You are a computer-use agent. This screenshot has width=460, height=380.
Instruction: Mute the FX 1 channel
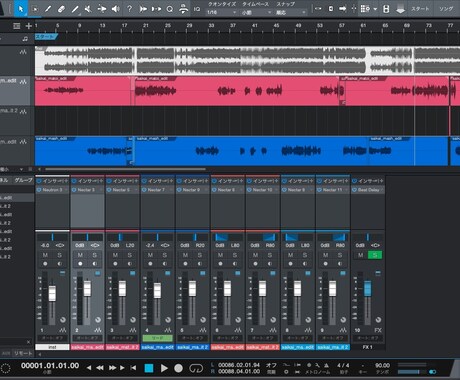pos(361,255)
